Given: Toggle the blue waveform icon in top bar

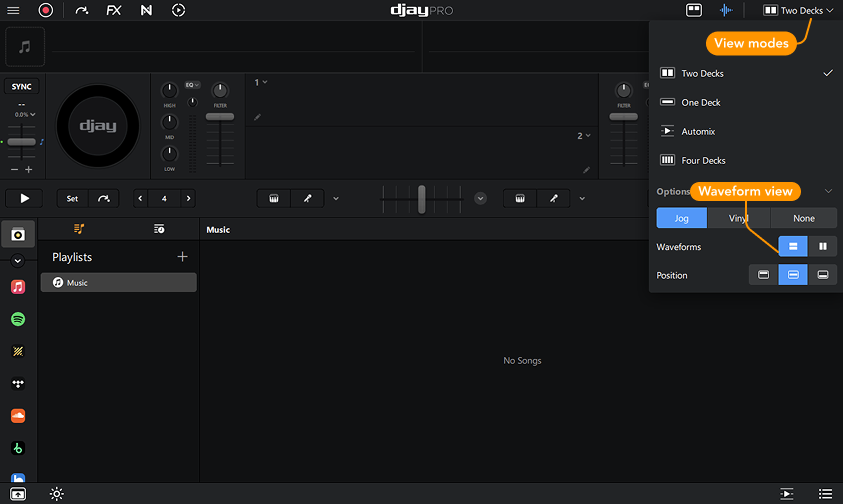Looking at the screenshot, I should (726, 10).
